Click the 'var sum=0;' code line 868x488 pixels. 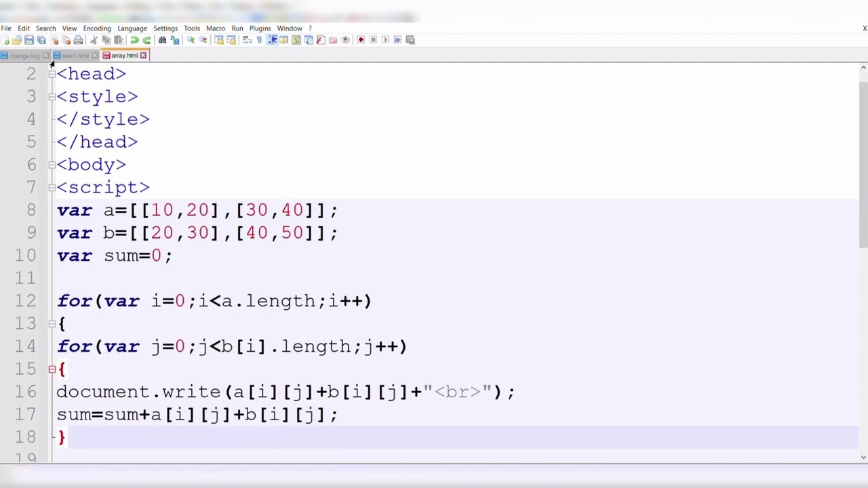click(115, 256)
